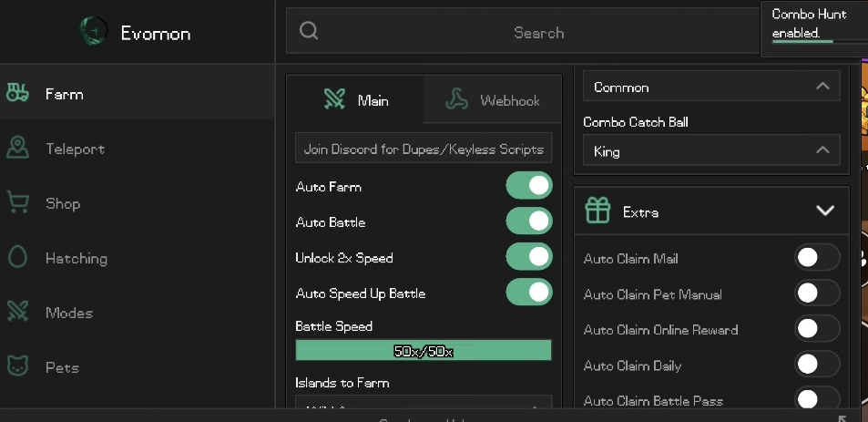Open the Shop sidebar section

[x=138, y=202]
